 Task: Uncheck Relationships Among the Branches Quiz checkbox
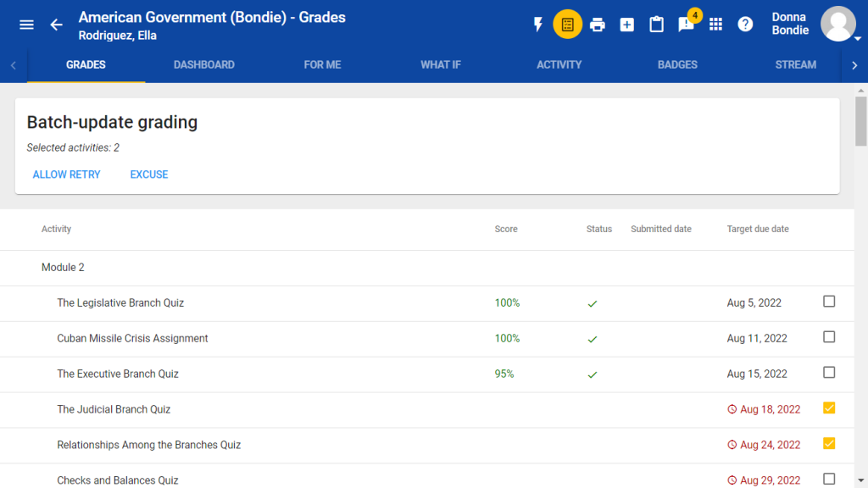[829, 444]
